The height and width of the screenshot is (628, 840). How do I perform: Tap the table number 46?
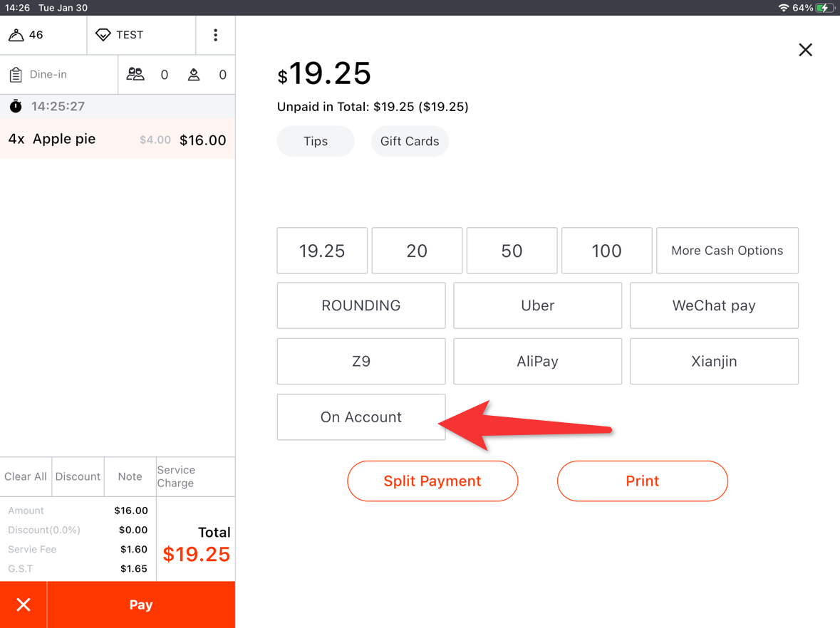tap(36, 35)
